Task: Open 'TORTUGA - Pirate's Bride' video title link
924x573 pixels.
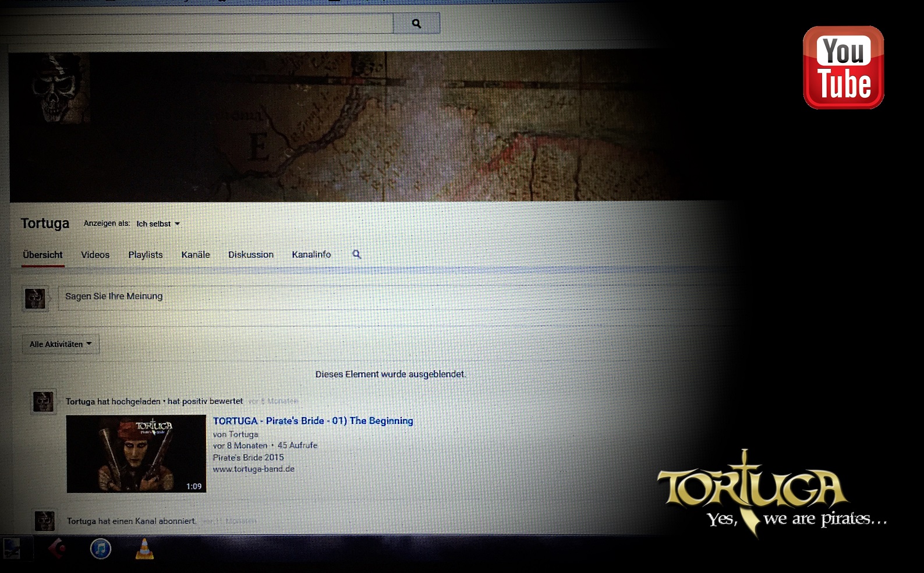Action: point(313,421)
